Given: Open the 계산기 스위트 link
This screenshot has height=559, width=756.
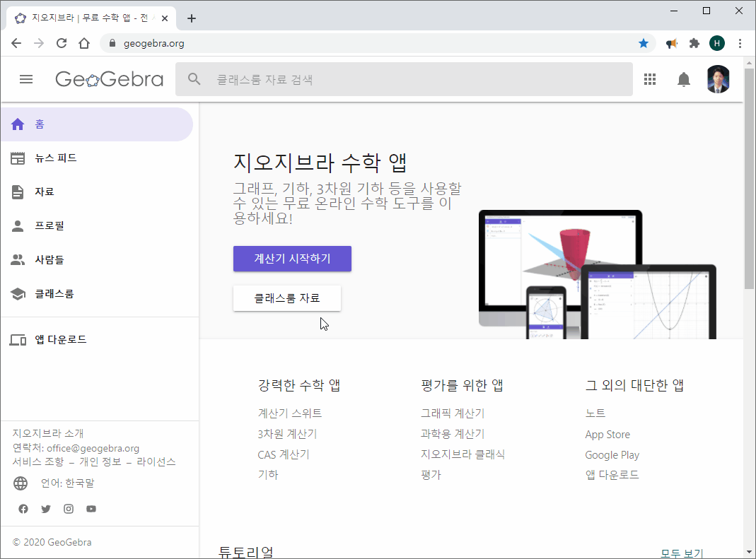Looking at the screenshot, I should click(290, 413).
